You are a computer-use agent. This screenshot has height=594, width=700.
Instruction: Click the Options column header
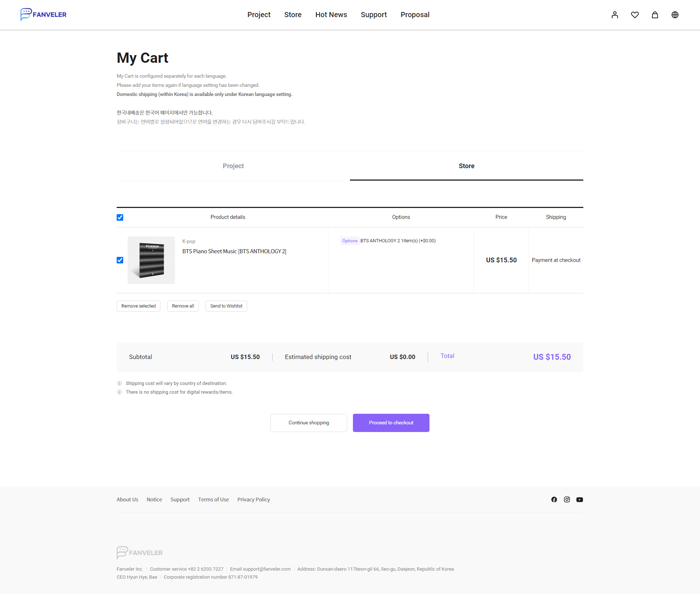coord(401,217)
